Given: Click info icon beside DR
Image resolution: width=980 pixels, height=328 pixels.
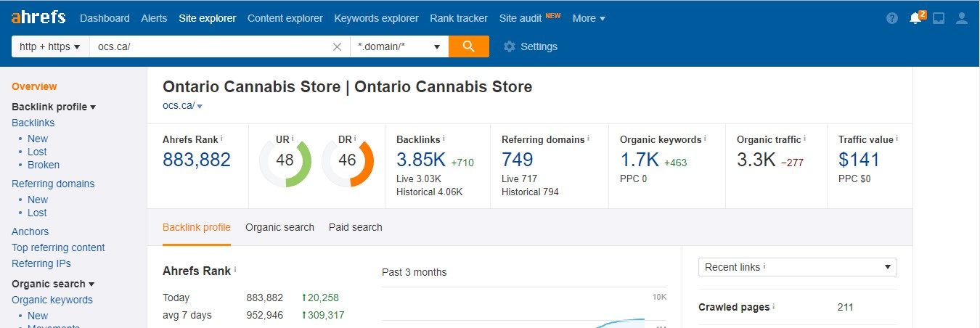Looking at the screenshot, I should coord(355,138).
